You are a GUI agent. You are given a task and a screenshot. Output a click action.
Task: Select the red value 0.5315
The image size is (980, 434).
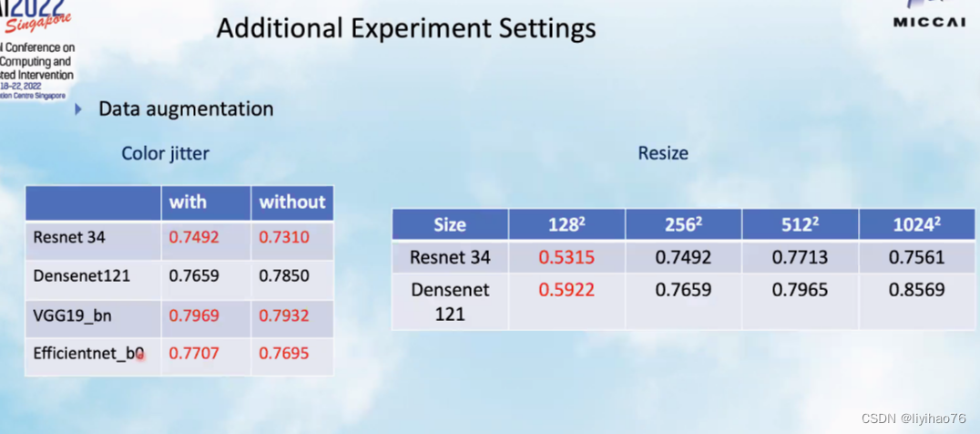(567, 258)
